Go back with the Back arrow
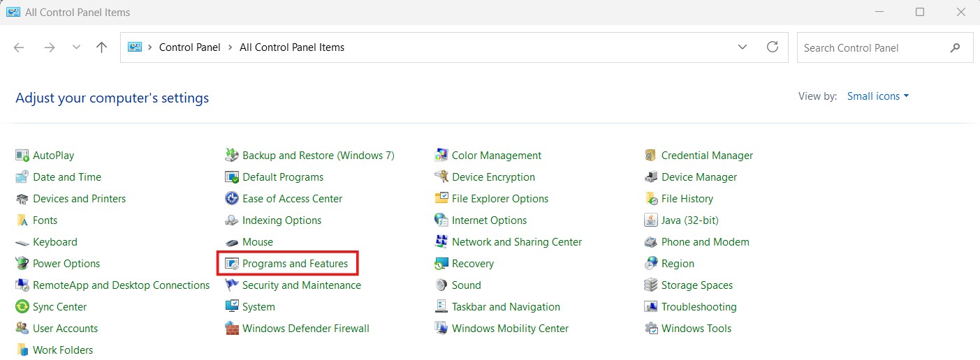The width and height of the screenshot is (980, 360). (x=19, y=47)
